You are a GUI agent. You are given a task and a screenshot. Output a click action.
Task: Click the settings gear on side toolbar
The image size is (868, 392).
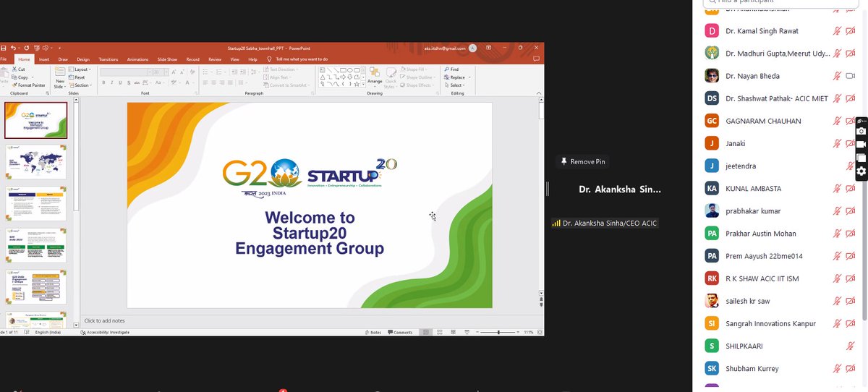click(861, 171)
